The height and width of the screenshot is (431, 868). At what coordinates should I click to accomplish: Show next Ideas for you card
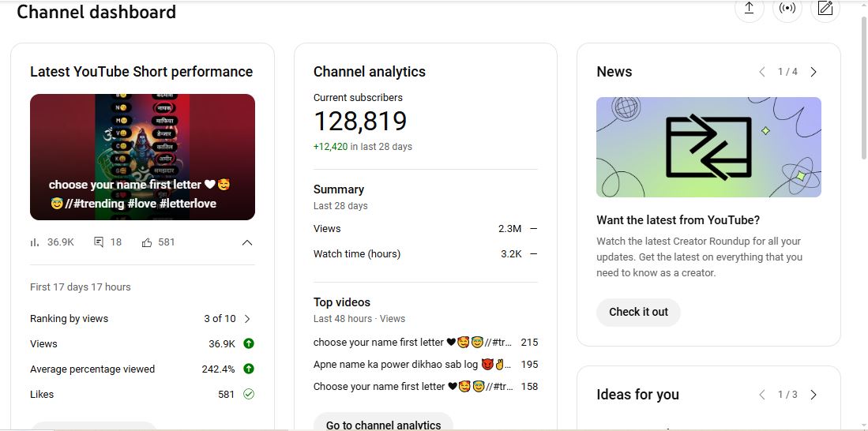coord(814,395)
